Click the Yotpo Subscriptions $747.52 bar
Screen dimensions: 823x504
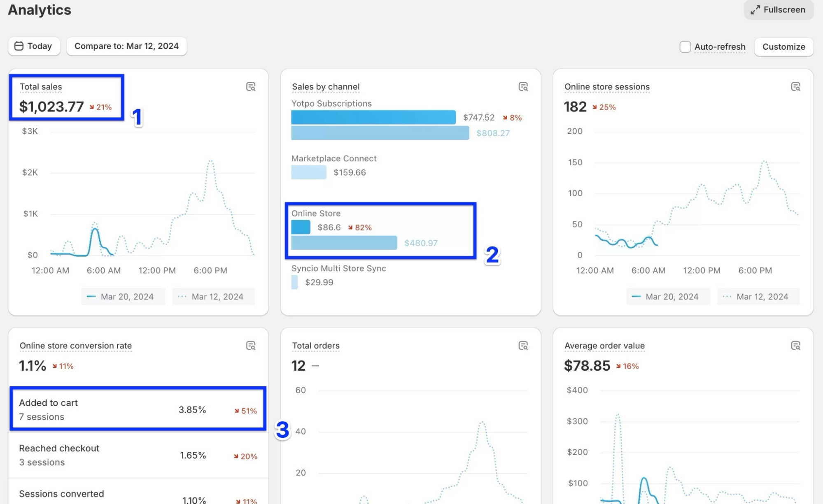(x=373, y=117)
